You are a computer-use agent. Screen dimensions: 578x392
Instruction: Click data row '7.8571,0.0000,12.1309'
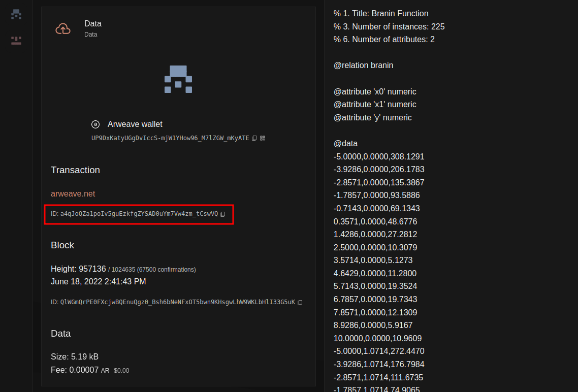tap(375, 312)
